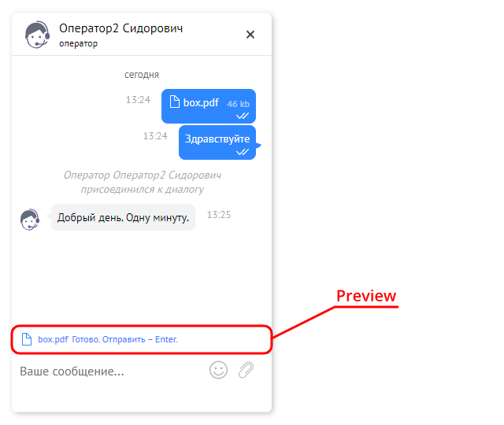
Task: Click the read checkmarks on the box.pdf message
Action: point(243,116)
